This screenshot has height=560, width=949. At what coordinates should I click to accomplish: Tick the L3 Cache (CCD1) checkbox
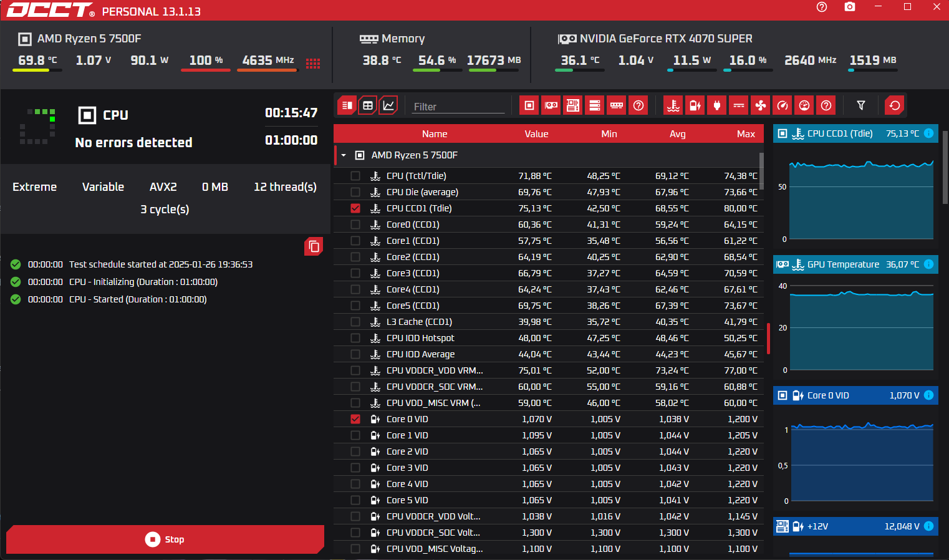click(x=355, y=322)
